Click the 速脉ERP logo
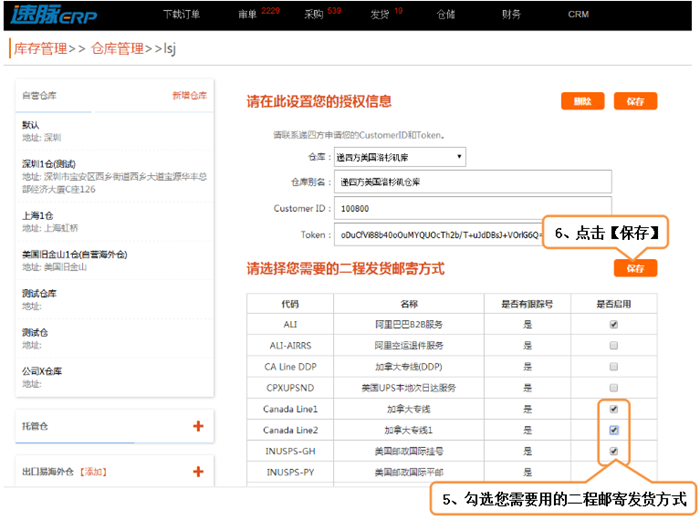 pos(60,14)
